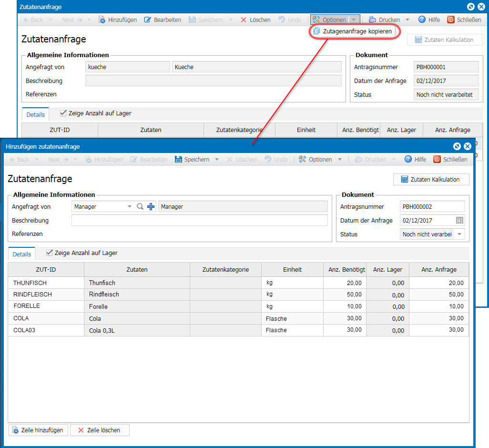Click Zeile löschen button
This screenshot has width=489, height=448.
pos(100,430)
